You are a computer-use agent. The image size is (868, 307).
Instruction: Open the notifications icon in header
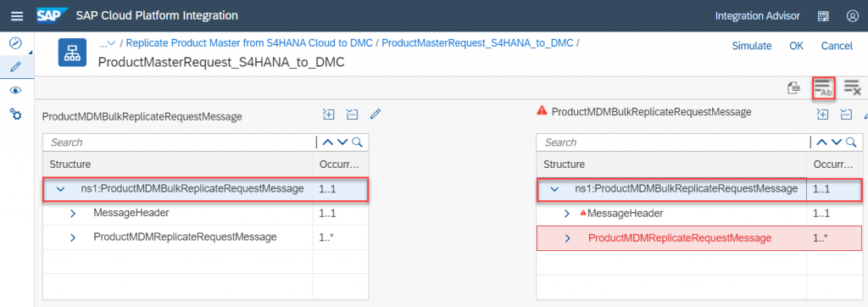(x=823, y=16)
